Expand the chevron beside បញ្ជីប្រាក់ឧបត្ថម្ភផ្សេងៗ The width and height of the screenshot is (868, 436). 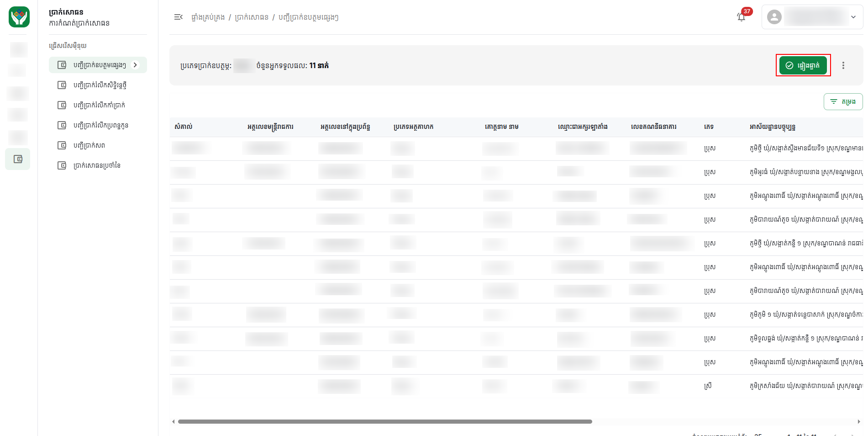click(135, 65)
